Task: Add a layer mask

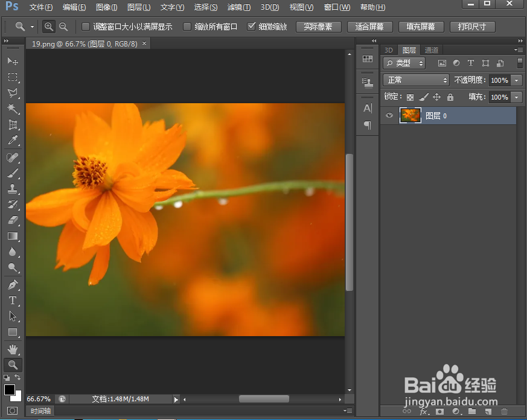Action: (x=439, y=412)
